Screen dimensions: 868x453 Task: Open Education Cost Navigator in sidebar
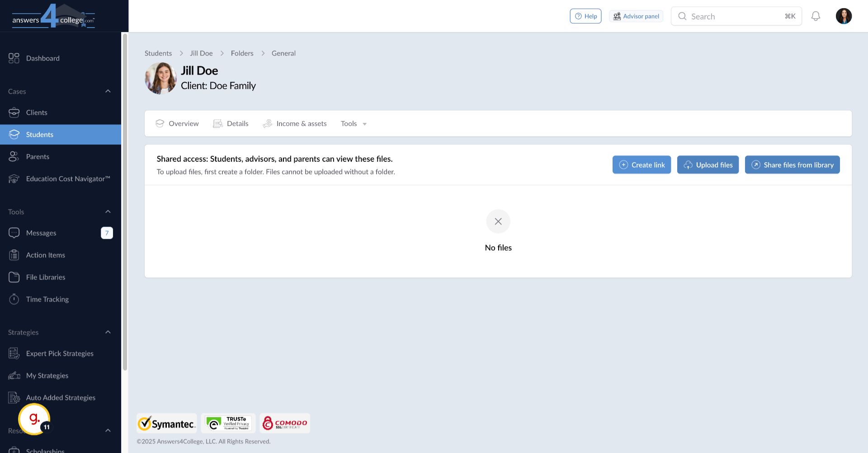tap(61, 179)
